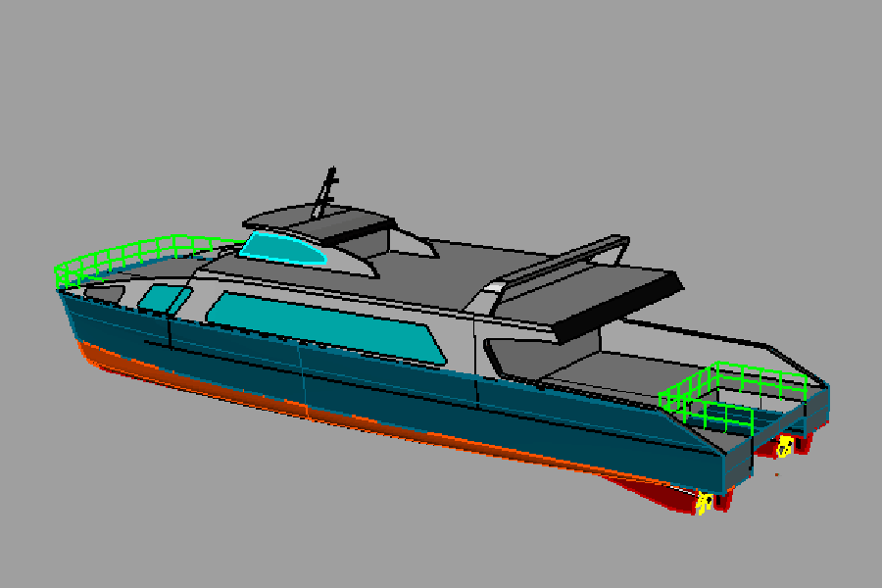Select the yellow fitting near the stern
Screen dimensions: 882x588
click(x=784, y=446)
